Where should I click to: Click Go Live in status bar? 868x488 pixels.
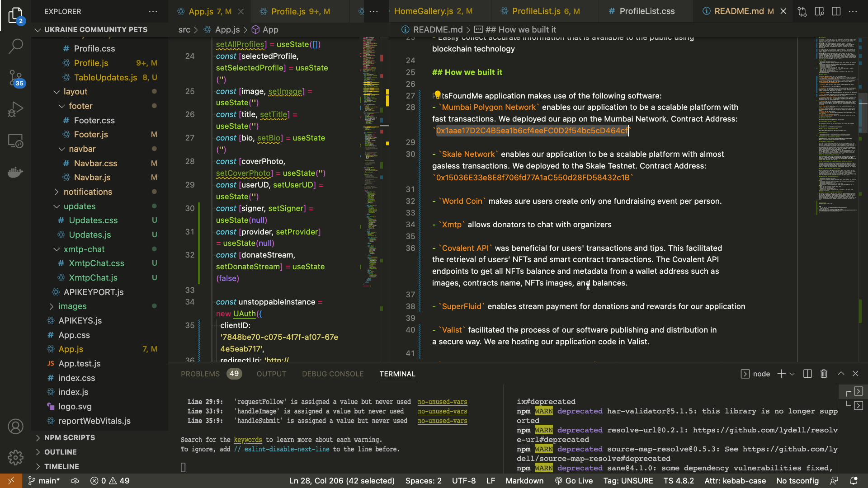[x=574, y=481]
